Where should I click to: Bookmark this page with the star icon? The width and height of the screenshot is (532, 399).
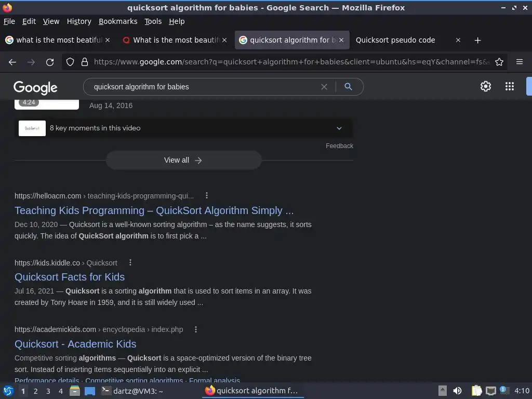pyautogui.click(x=499, y=62)
